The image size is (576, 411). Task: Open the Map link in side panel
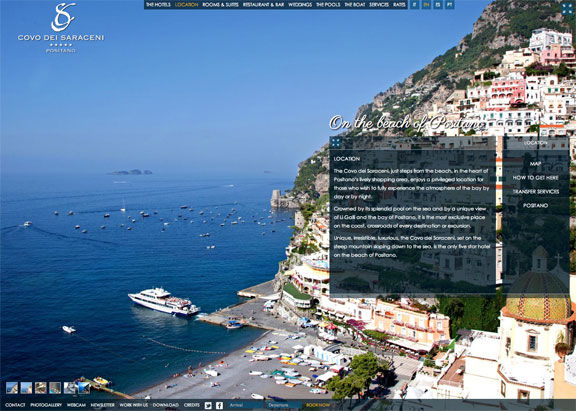tap(535, 164)
